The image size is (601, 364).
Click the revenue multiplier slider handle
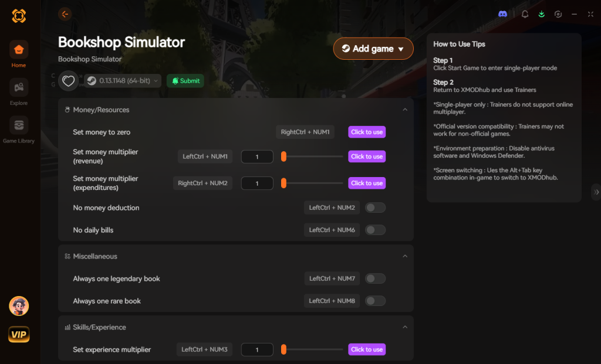tap(283, 157)
